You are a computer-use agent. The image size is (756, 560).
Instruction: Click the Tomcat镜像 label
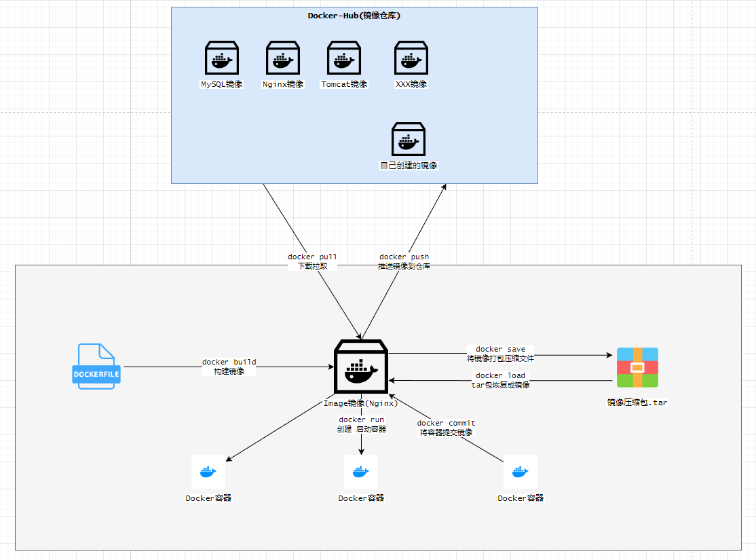pos(344,84)
